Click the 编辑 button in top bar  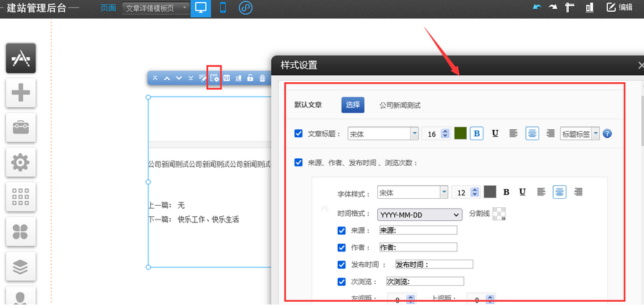click(619, 8)
